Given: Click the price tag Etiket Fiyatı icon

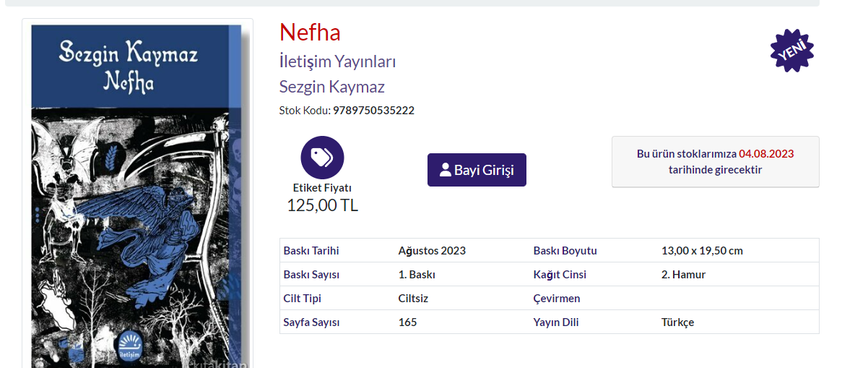Looking at the screenshot, I should [x=322, y=157].
